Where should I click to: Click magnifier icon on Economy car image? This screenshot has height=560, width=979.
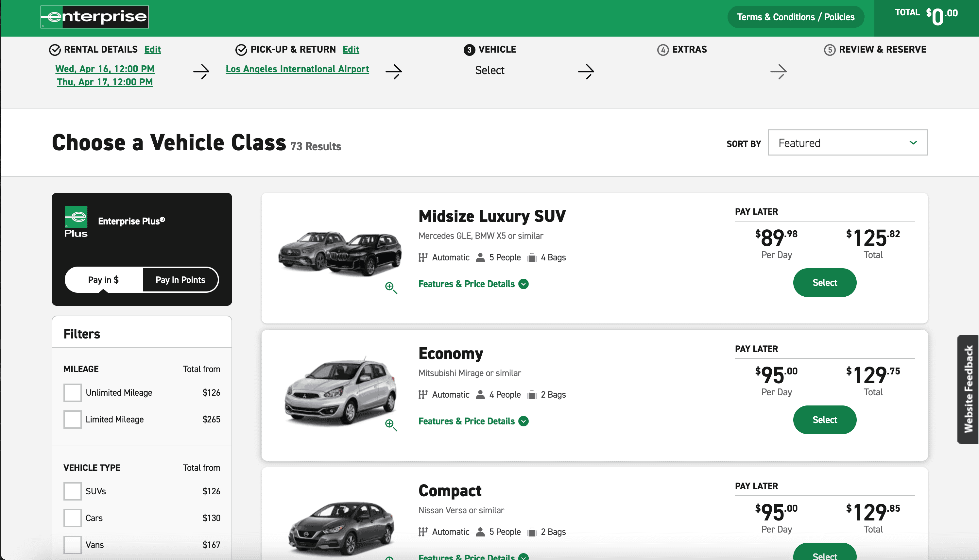(x=391, y=425)
